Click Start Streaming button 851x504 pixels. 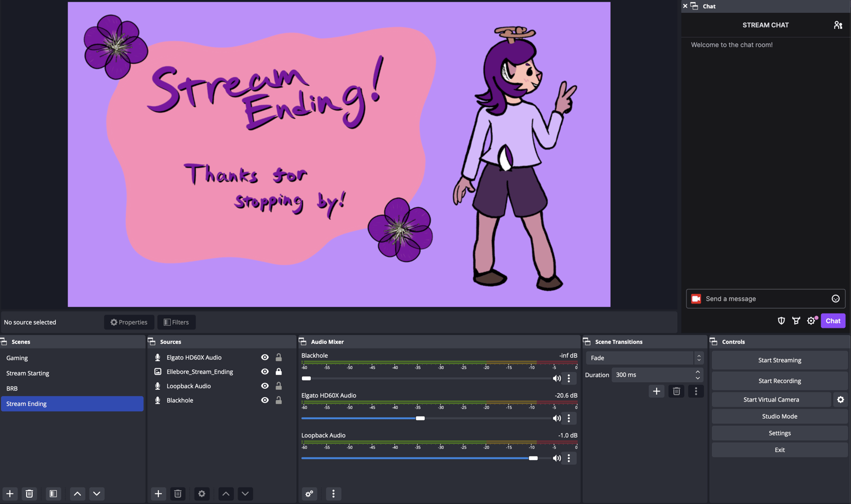(780, 360)
